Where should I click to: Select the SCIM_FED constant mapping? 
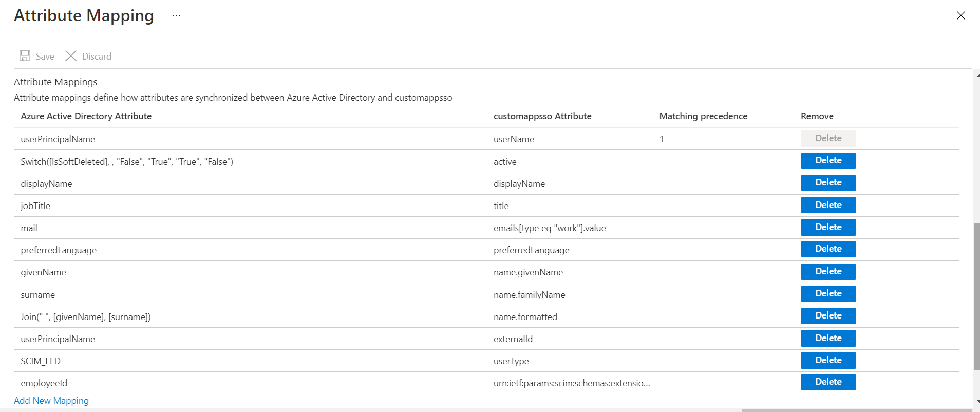pyautogui.click(x=41, y=361)
